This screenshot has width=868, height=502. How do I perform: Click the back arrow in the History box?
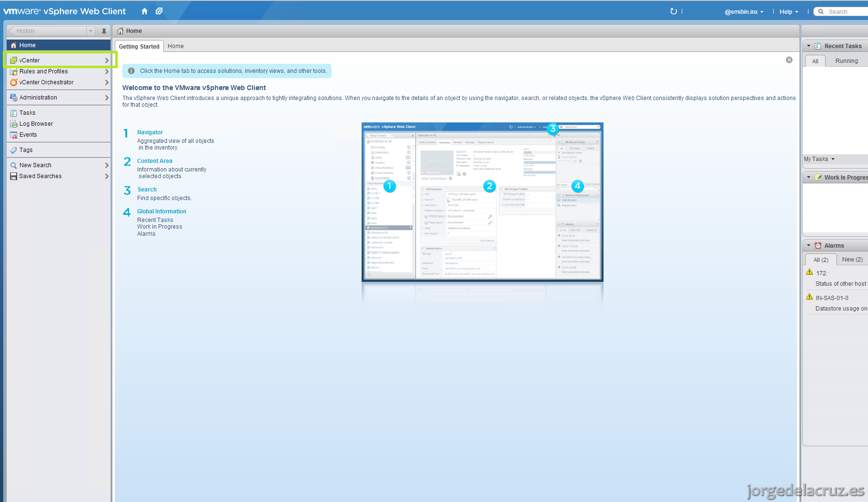12,31
